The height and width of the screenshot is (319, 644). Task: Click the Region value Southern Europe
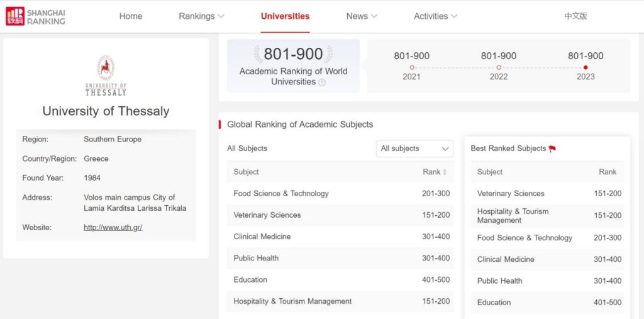(x=113, y=139)
